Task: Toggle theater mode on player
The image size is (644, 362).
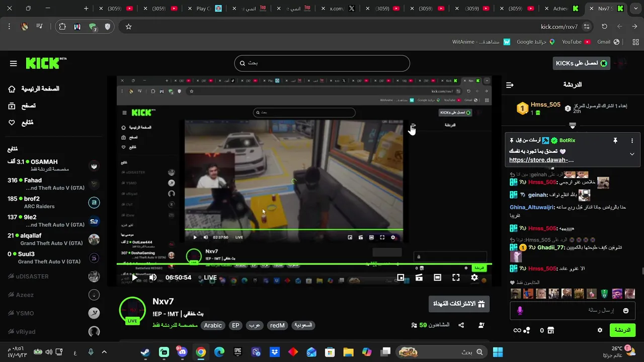Action: (x=437, y=277)
